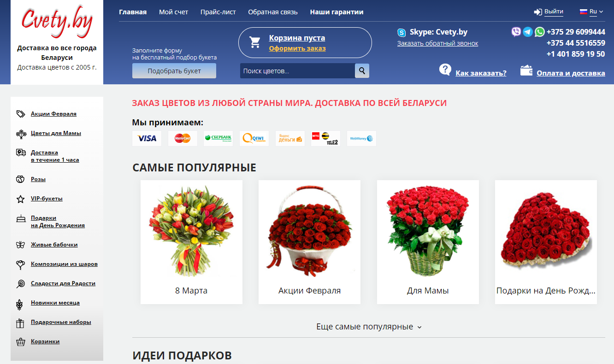Follow the Оформить заказ link
This screenshot has height=364, width=614.
297,48
